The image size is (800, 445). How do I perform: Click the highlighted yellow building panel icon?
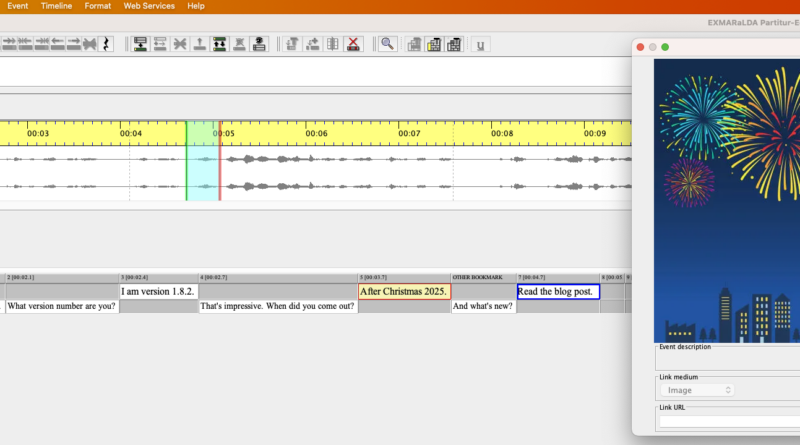click(x=434, y=44)
